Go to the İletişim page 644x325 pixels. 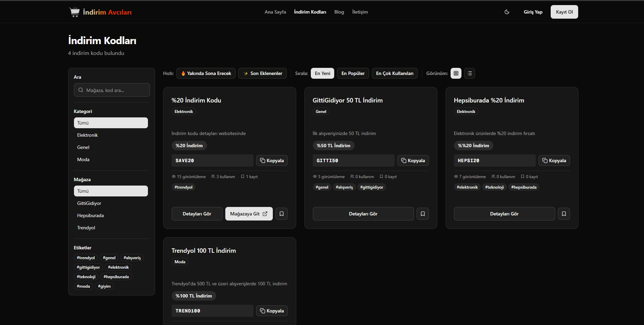tap(360, 12)
